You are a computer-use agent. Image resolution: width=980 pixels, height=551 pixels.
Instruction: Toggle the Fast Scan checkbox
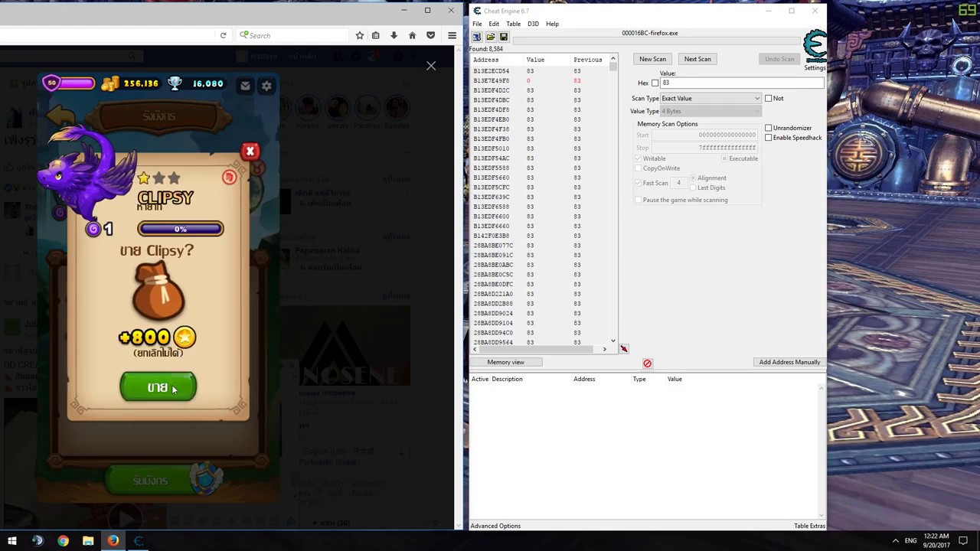638,183
